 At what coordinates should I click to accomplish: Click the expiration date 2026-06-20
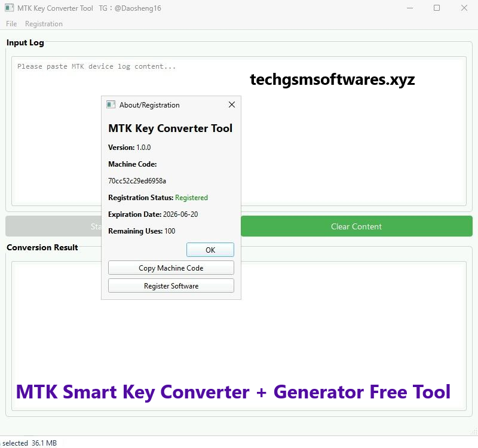[180, 214]
